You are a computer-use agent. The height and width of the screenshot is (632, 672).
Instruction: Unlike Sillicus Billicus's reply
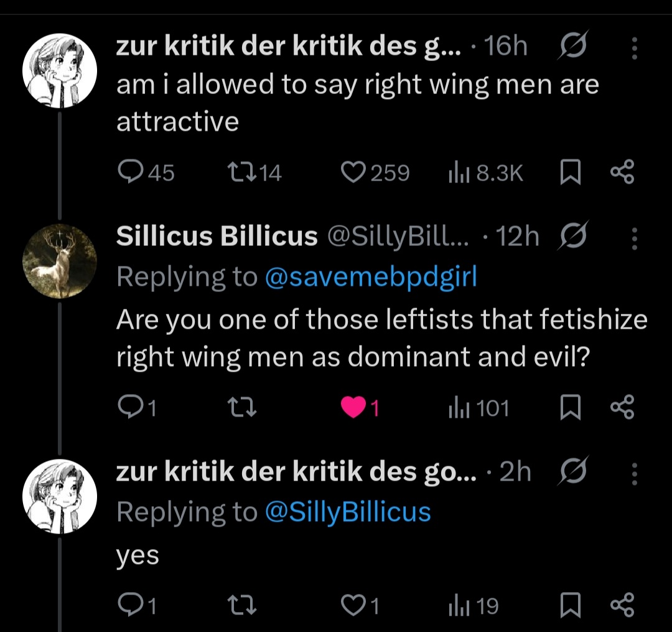point(352,408)
